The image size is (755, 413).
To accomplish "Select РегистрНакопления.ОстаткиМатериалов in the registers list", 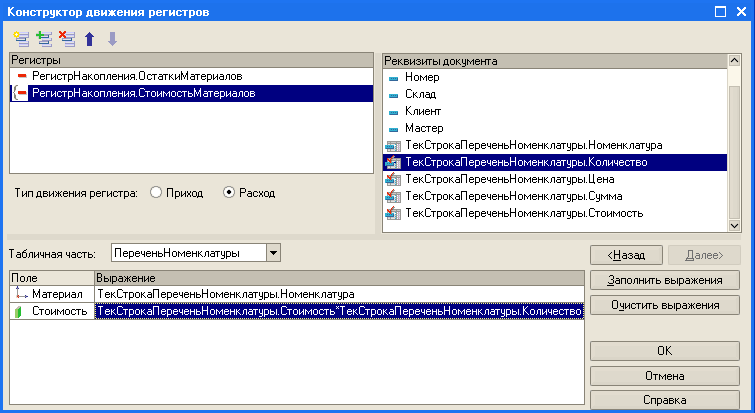I will tap(137, 76).
